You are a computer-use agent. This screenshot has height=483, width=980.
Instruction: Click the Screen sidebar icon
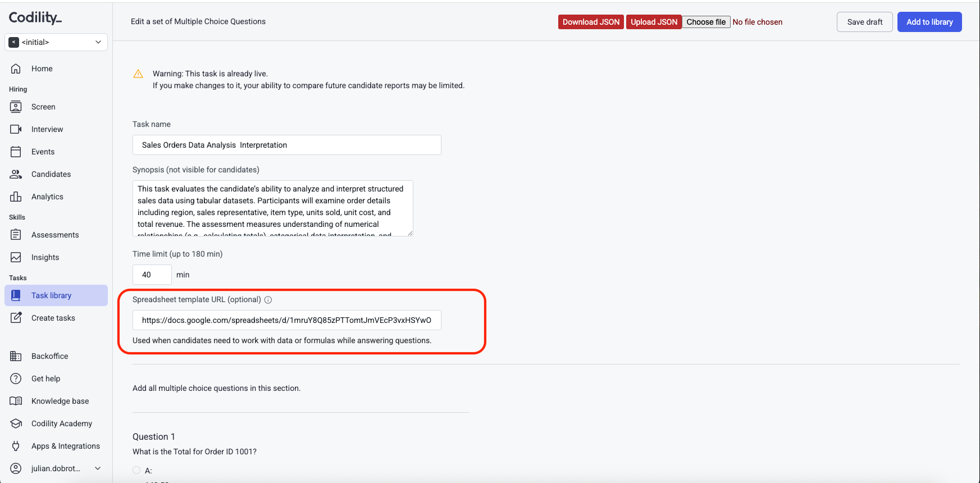16,107
